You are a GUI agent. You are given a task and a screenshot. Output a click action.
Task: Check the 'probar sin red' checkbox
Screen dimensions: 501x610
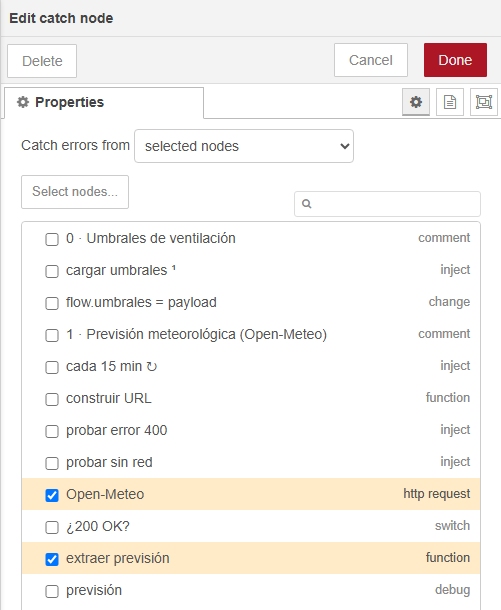coord(52,463)
